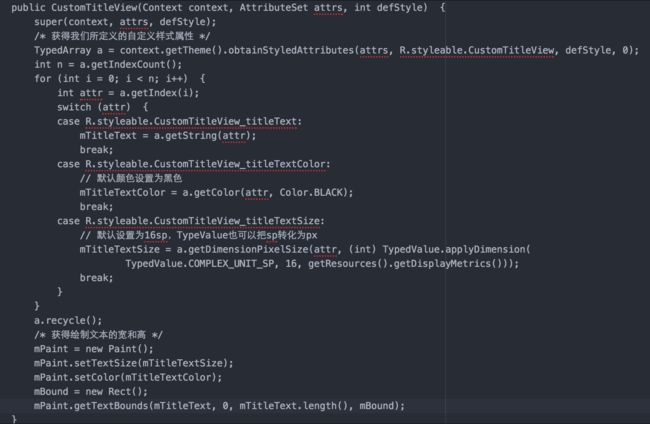Image resolution: width=650 pixels, height=424 pixels.
Task: Click 'TypedValue.applyDimension(' call
Action: (x=456, y=250)
